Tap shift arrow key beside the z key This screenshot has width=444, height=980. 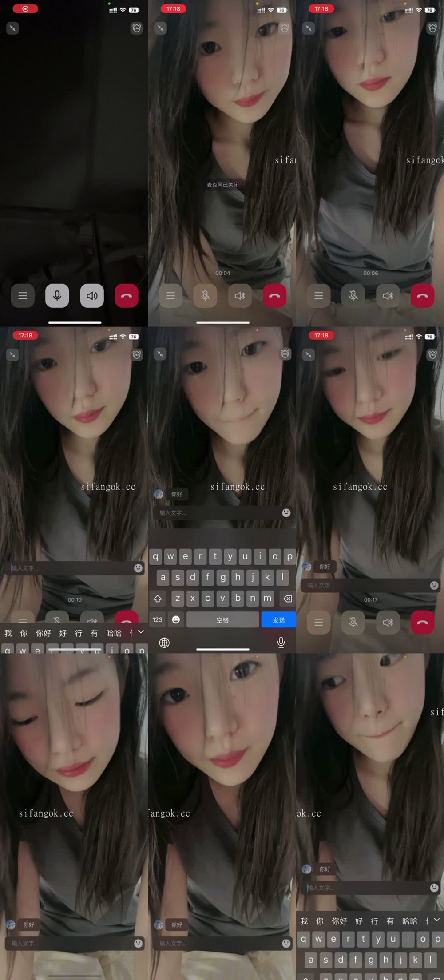pos(158,599)
